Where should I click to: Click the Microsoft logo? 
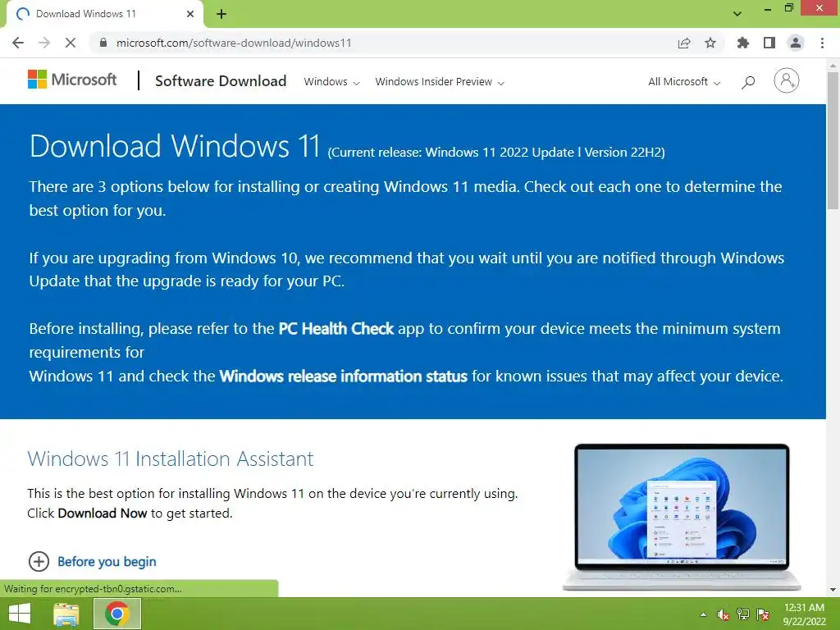[72, 80]
